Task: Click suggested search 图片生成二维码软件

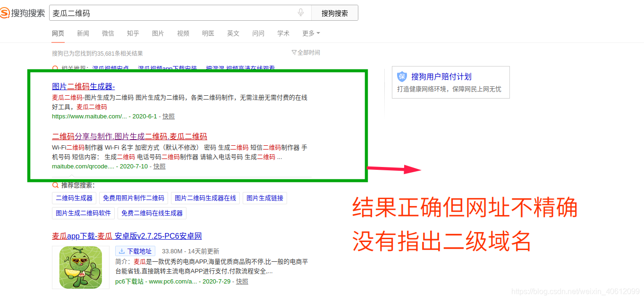Action: (x=83, y=213)
